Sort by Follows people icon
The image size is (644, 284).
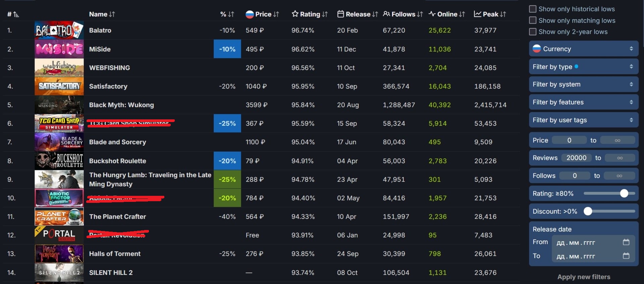pyautogui.click(x=386, y=14)
